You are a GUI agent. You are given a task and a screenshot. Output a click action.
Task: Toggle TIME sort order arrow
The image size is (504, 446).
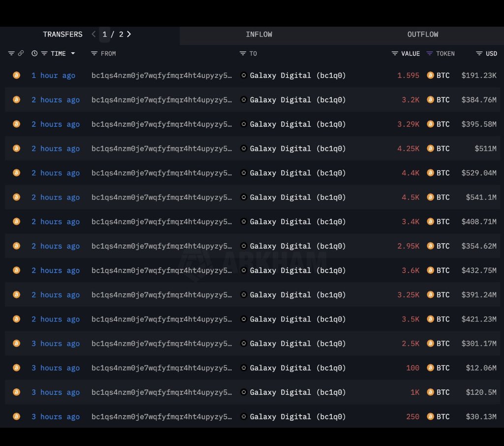click(73, 53)
